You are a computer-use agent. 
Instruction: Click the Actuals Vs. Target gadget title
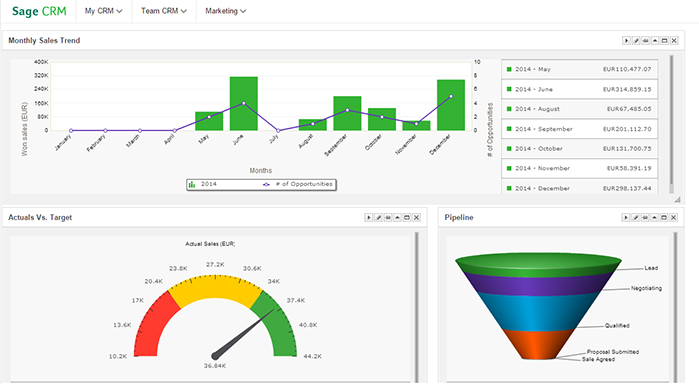[x=40, y=218]
